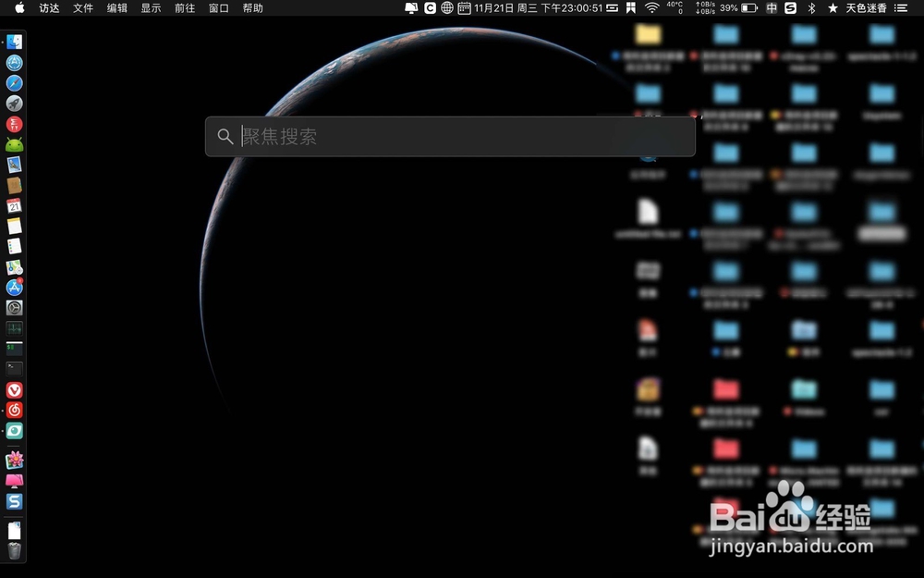Screen dimensions: 924x578
Task: Open Reminders app in Dock
Action: [14, 247]
